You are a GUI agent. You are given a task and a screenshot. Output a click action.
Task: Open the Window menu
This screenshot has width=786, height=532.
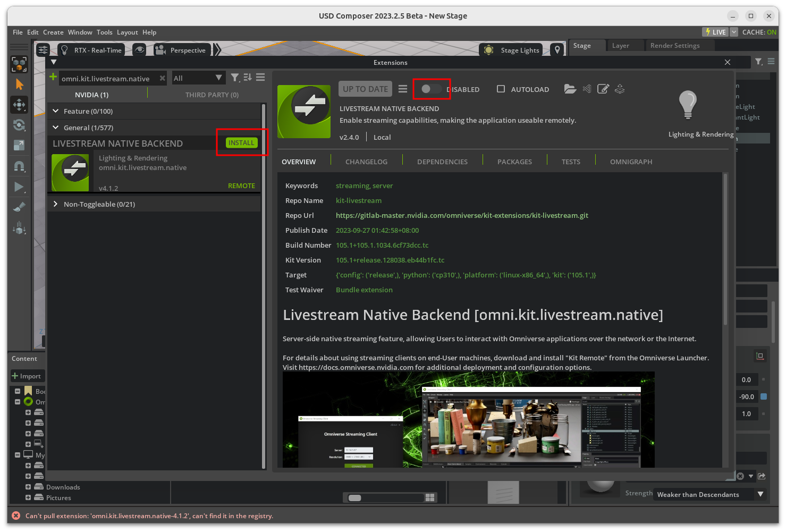(x=80, y=32)
